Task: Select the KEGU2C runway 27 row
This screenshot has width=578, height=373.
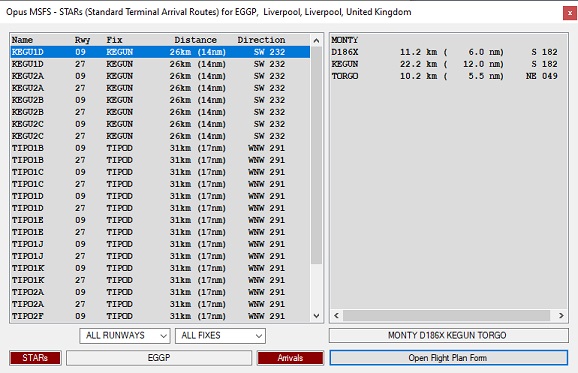Action: [160, 136]
